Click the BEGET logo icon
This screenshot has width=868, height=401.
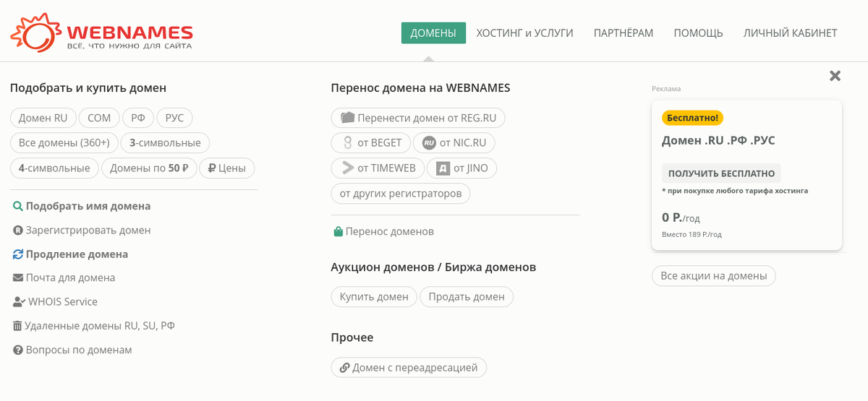[x=347, y=143]
